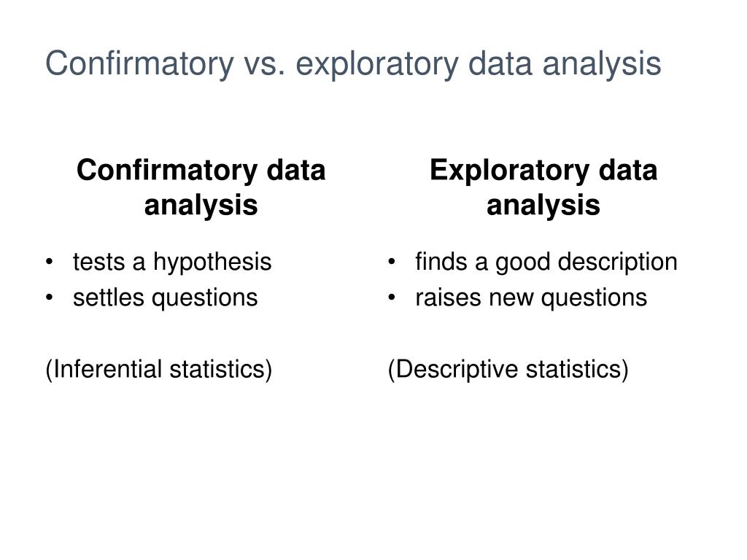Viewport: 747px width, 560px height.
Task: Click the bullet dot before 'finds a good description'
Action: (x=392, y=262)
